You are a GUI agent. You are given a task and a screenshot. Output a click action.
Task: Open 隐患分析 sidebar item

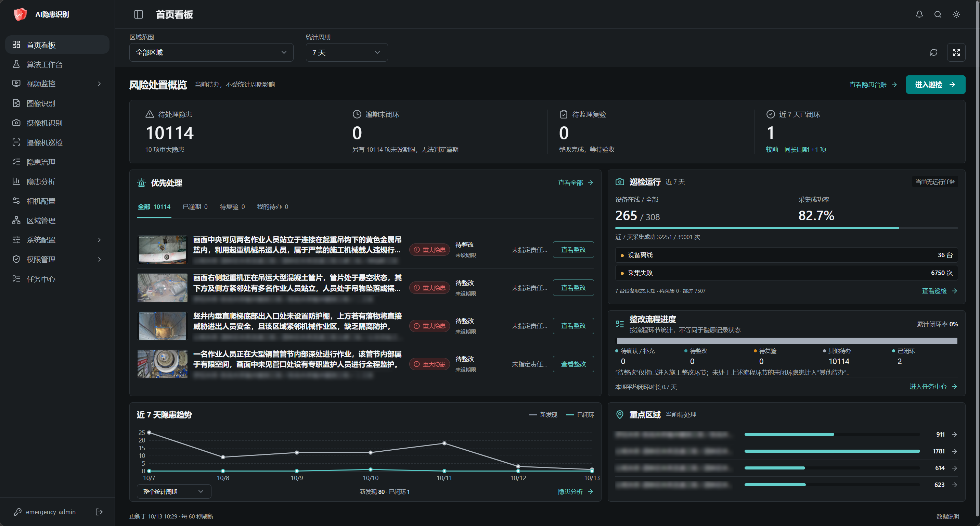[x=57, y=181]
